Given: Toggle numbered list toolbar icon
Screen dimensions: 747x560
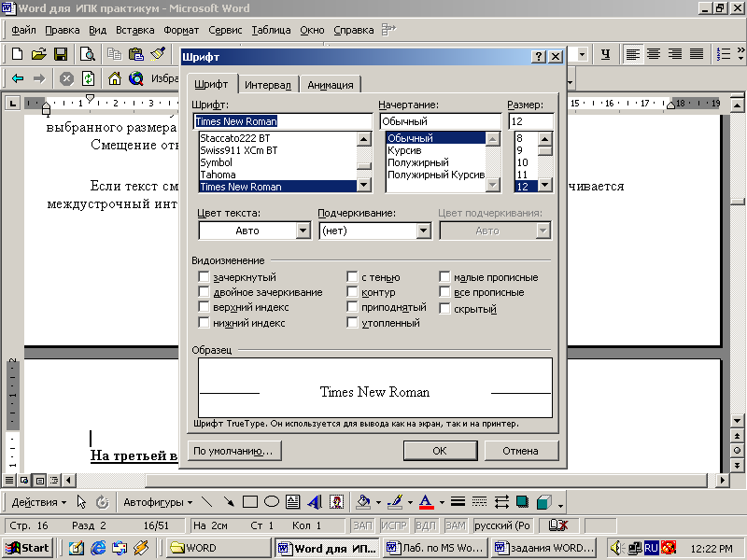Looking at the screenshot, I should (x=724, y=54).
